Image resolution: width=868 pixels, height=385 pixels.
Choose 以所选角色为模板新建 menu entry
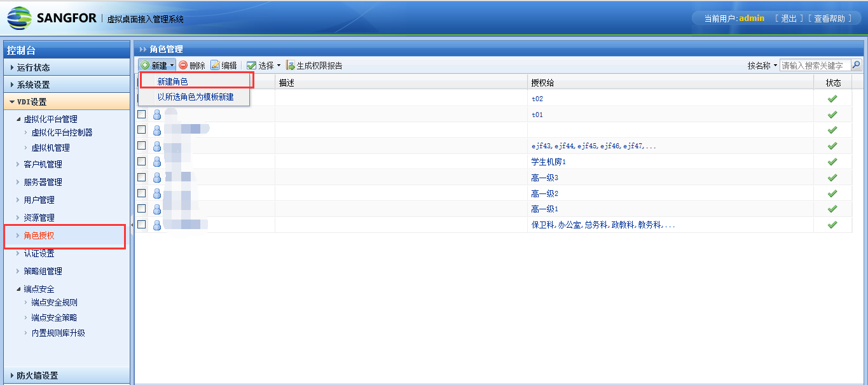tap(194, 97)
